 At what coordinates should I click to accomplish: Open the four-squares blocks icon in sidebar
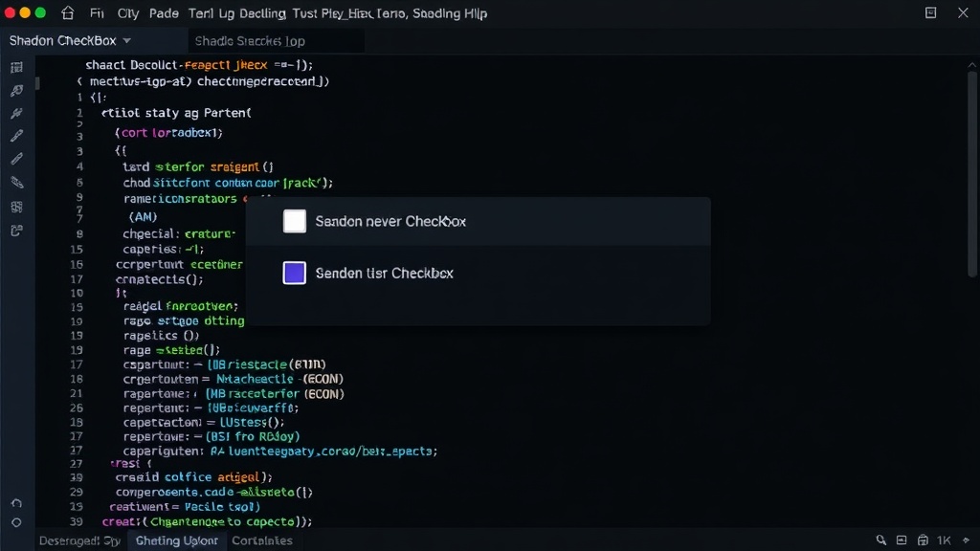tap(17, 207)
